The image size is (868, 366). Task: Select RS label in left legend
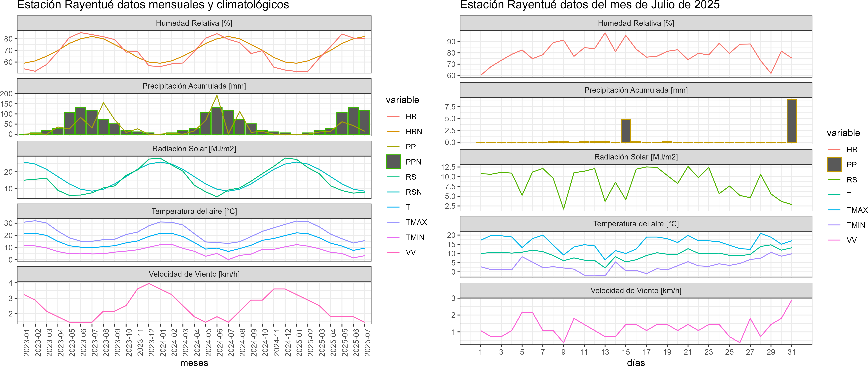411,177
